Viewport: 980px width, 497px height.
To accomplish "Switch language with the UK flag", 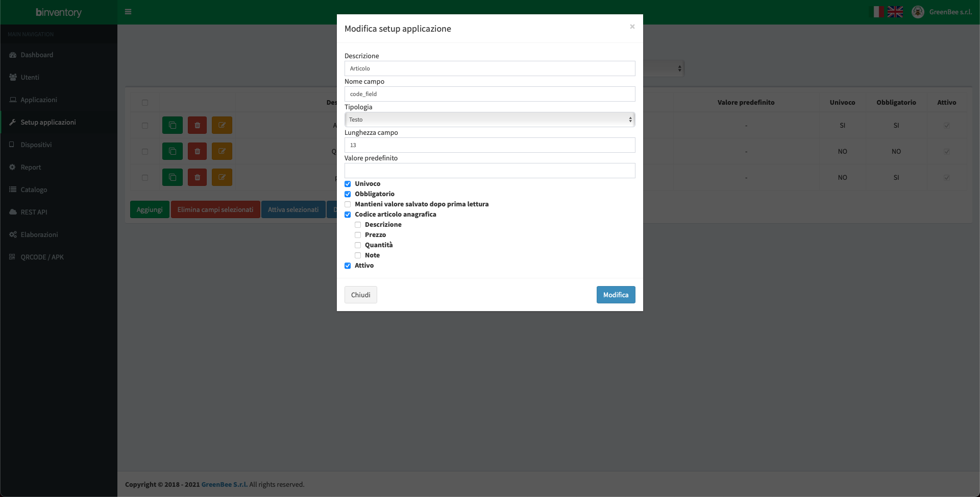I will pos(895,12).
